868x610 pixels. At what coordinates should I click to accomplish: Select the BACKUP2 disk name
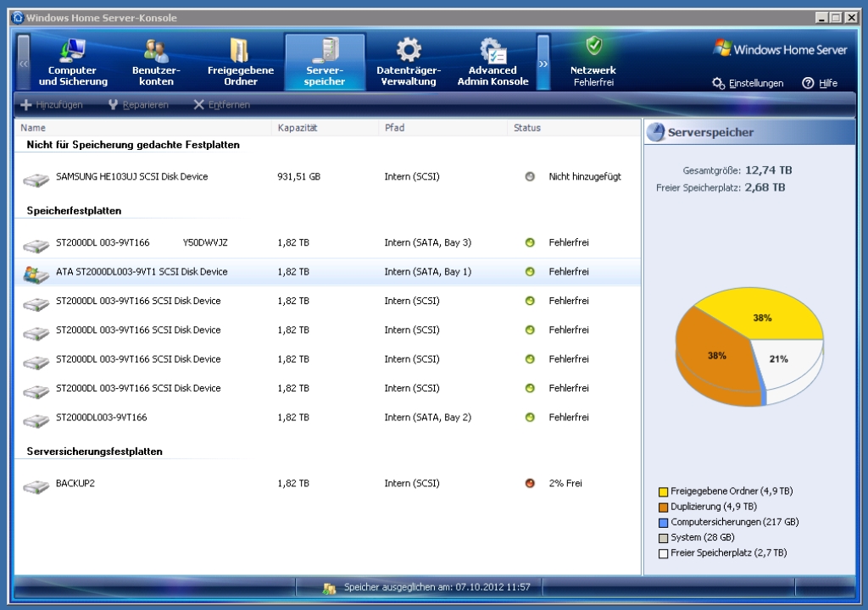coord(75,483)
